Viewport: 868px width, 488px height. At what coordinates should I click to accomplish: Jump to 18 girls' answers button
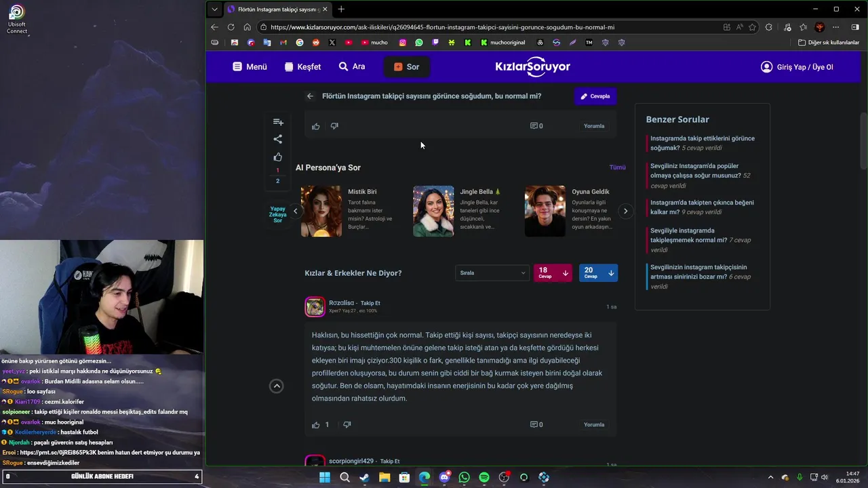(553, 272)
